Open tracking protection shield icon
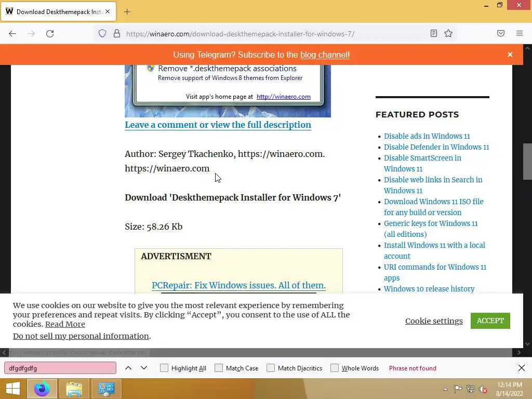 point(102,33)
